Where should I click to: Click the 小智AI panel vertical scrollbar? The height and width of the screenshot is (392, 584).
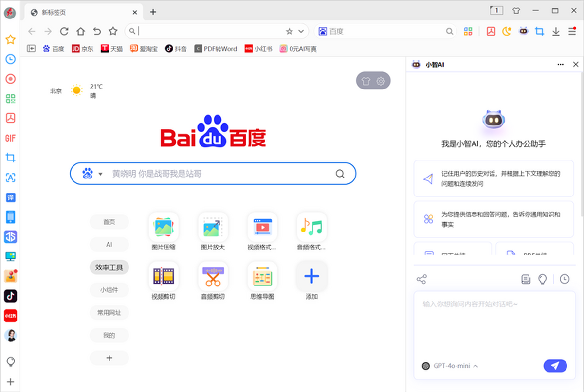(x=581, y=146)
